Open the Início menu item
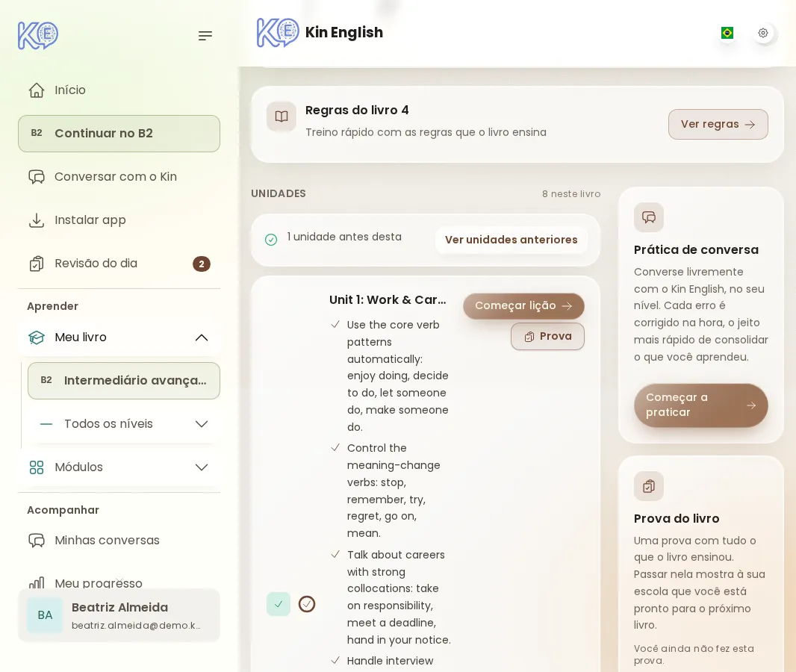This screenshot has width=796, height=672. (119, 90)
